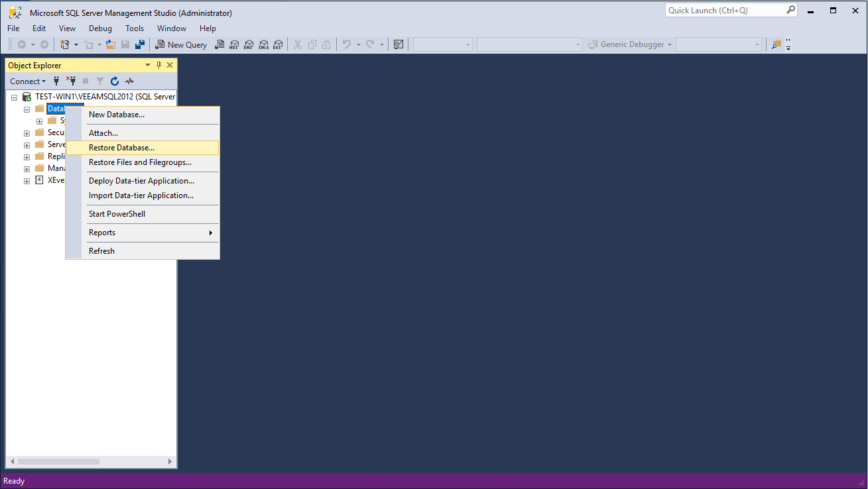Open the Reports submenu
Screen dimensions: 868x489
point(143,233)
